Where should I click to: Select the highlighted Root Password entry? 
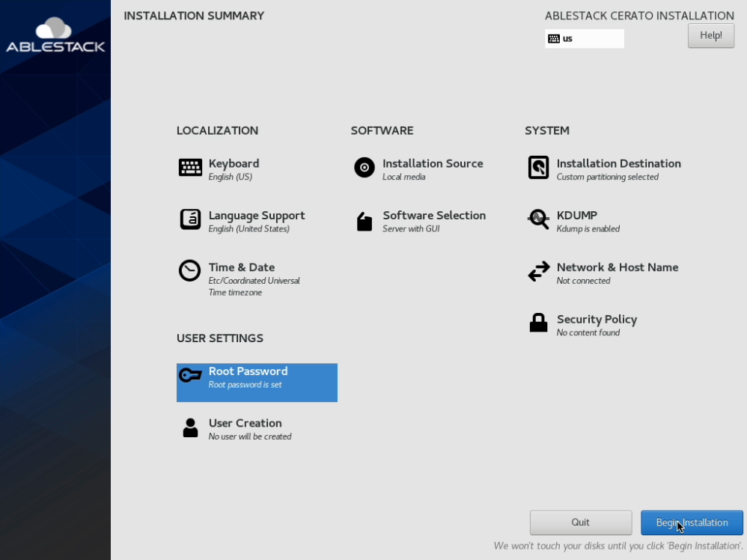click(257, 383)
